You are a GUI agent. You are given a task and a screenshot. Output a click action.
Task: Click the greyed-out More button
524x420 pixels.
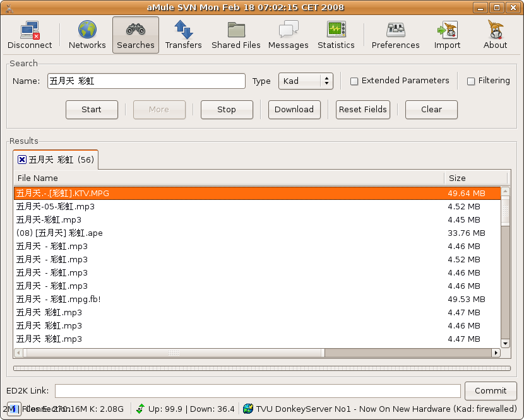(159, 110)
